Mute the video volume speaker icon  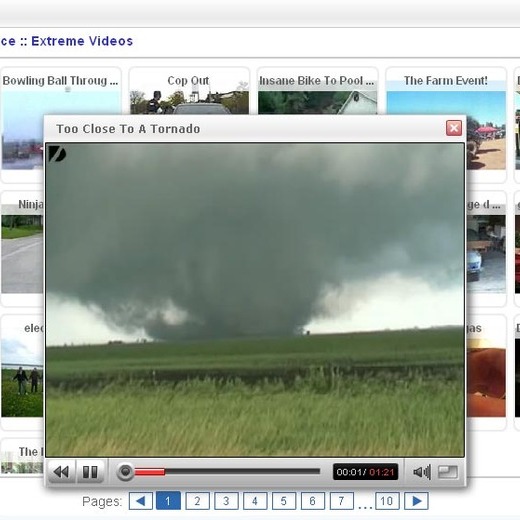tap(422, 472)
